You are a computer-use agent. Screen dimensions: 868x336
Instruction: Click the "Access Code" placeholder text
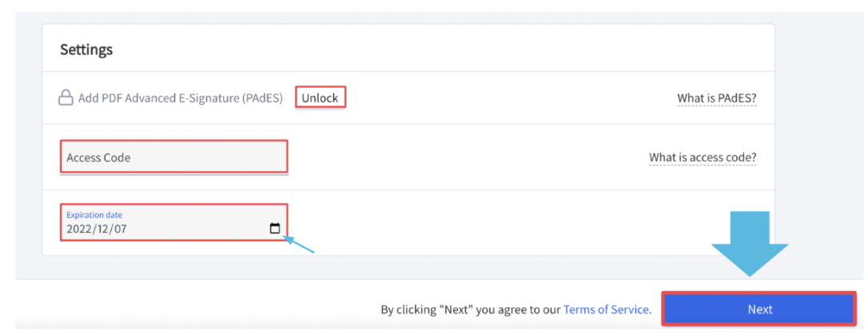click(98, 158)
